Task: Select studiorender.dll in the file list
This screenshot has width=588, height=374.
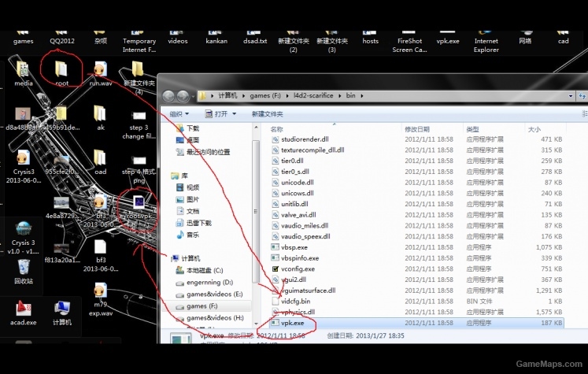Action: point(416,139)
